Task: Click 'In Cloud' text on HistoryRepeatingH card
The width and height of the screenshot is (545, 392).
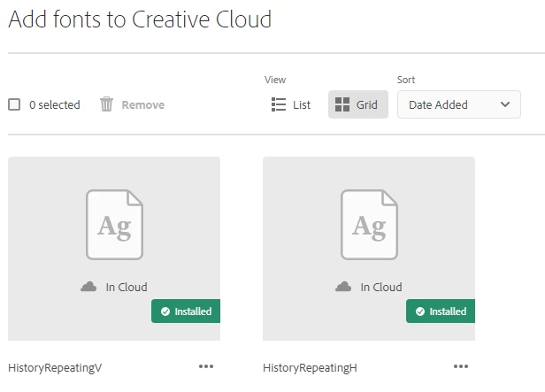Action: (x=381, y=287)
